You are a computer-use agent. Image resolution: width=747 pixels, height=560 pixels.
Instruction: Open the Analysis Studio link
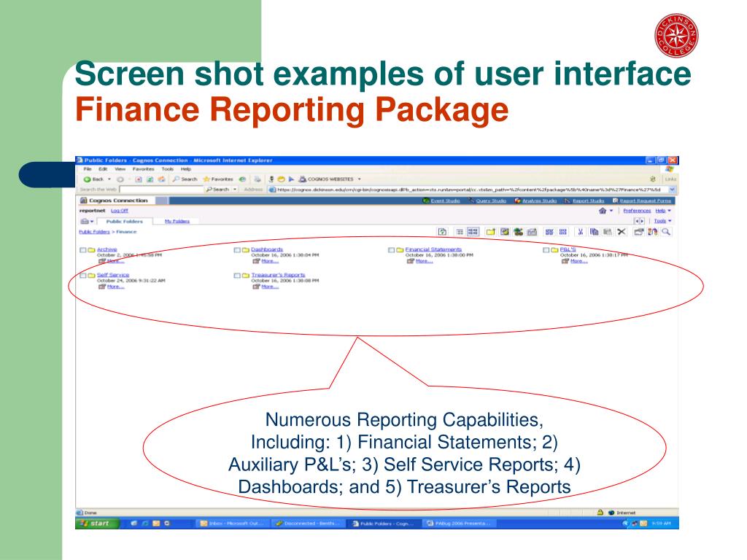pos(539,201)
